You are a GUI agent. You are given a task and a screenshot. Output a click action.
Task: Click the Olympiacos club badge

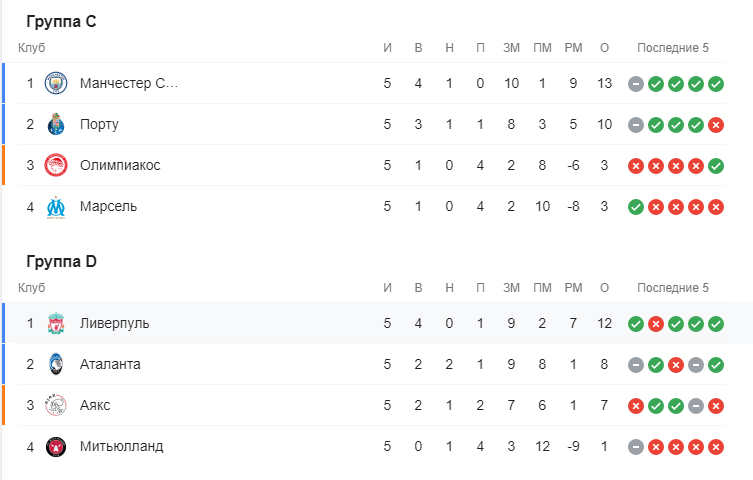coord(55,165)
